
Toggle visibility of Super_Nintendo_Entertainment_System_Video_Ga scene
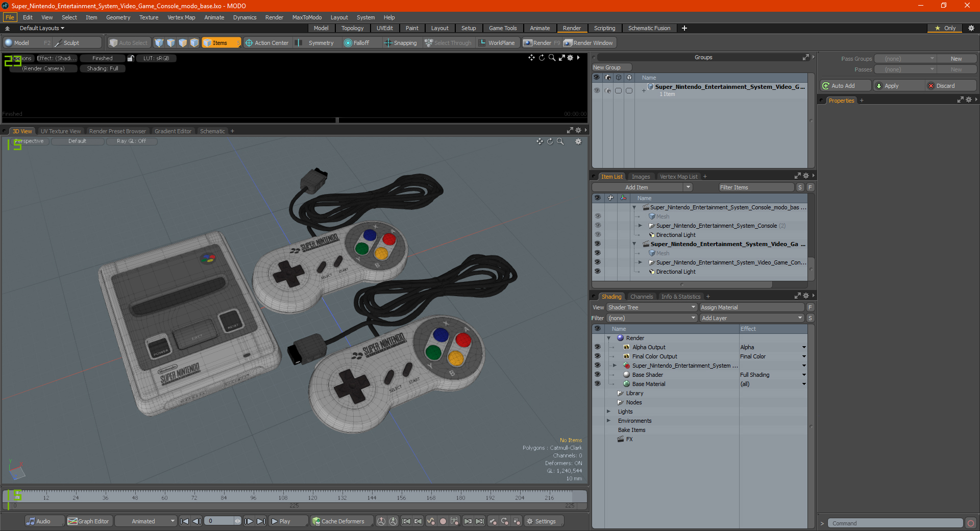point(597,244)
